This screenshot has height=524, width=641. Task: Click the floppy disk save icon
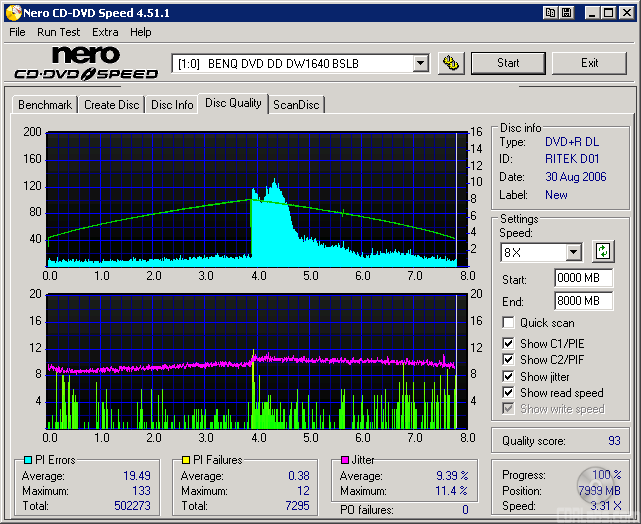point(567,12)
